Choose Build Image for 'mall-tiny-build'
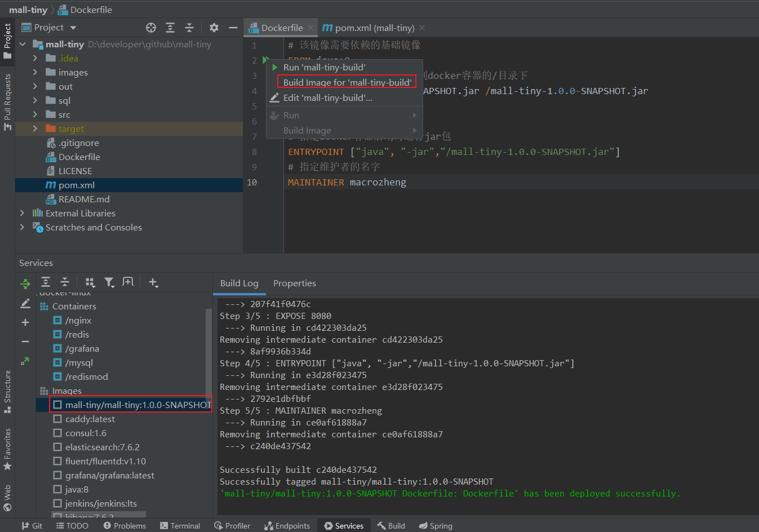This screenshot has width=759, height=532. point(347,82)
